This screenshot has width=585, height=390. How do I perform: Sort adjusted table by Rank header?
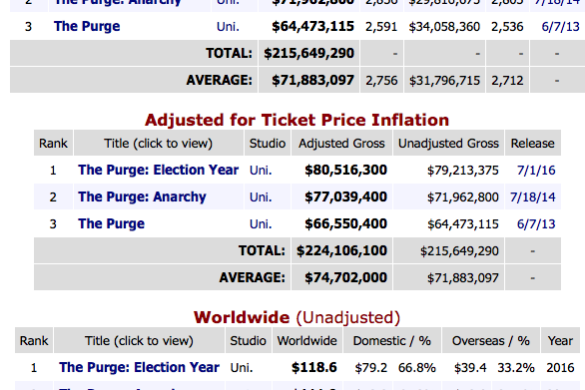pos(53,143)
